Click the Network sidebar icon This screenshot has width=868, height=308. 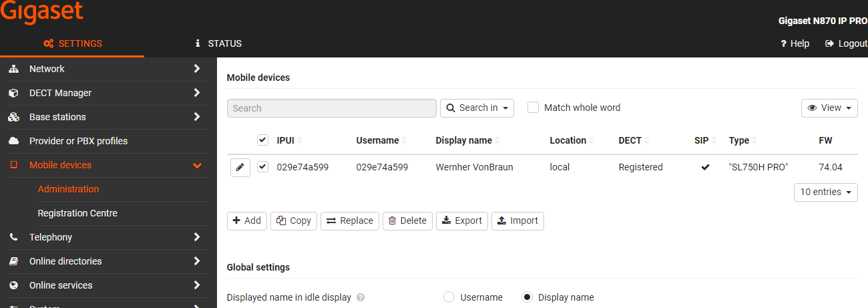[x=13, y=69]
